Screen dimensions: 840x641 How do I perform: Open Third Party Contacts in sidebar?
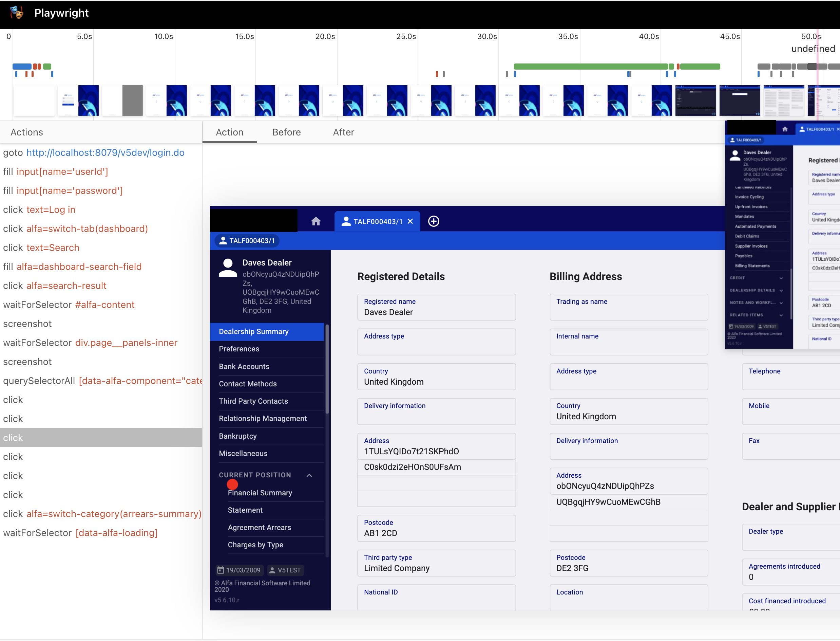(x=267, y=401)
